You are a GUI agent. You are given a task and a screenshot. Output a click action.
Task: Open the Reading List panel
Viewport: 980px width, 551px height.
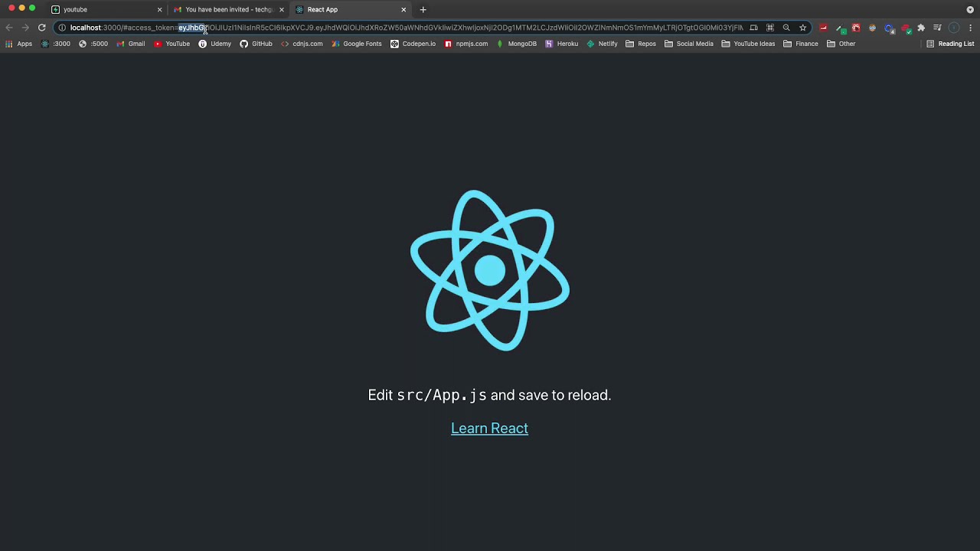[x=950, y=44]
